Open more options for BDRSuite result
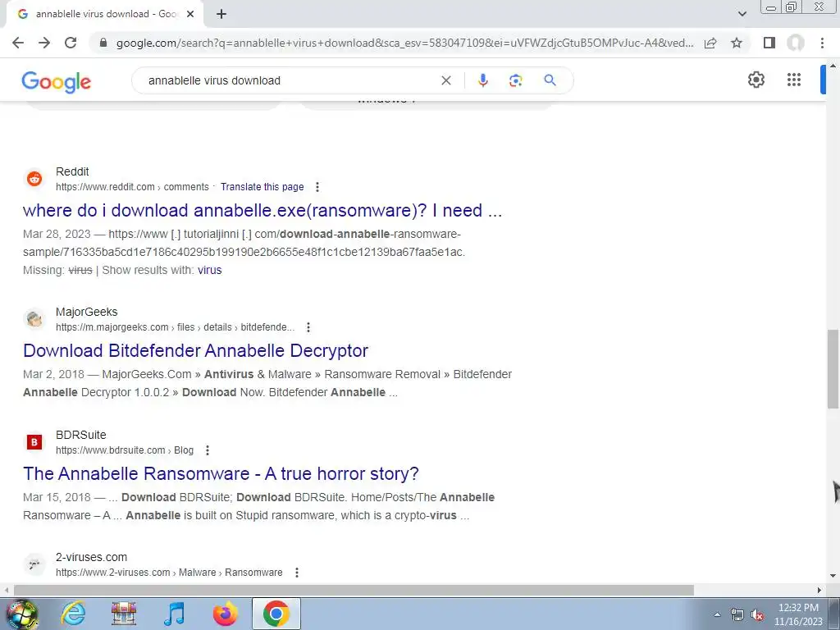 tap(208, 450)
